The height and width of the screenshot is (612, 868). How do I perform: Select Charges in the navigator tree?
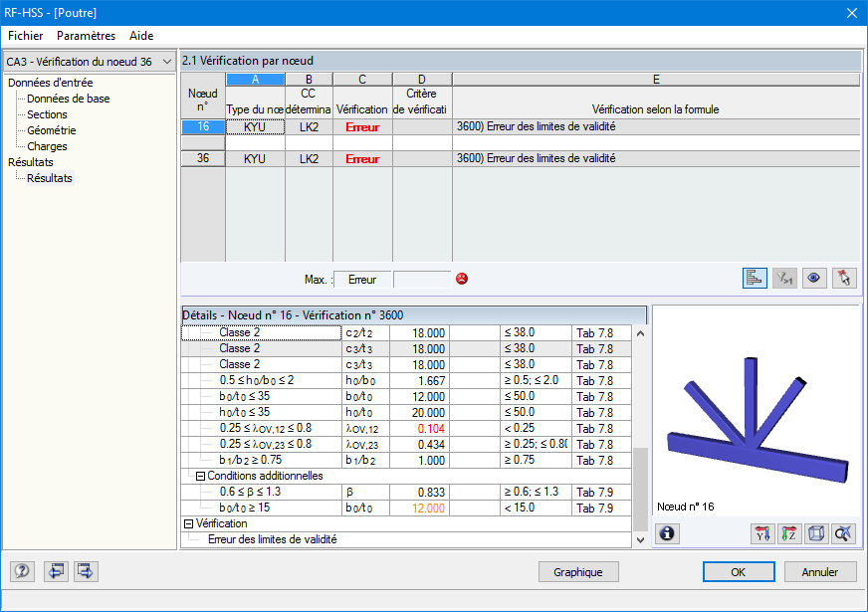click(47, 146)
